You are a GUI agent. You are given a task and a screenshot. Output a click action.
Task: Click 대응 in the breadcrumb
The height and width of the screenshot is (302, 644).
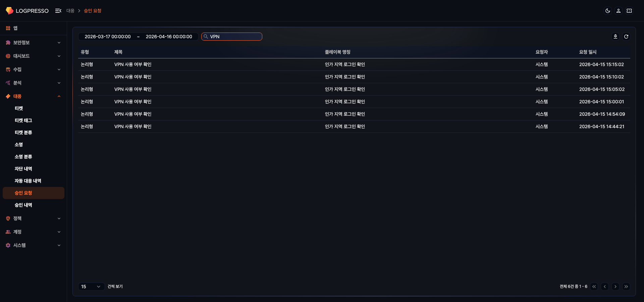click(x=70, y=11)
